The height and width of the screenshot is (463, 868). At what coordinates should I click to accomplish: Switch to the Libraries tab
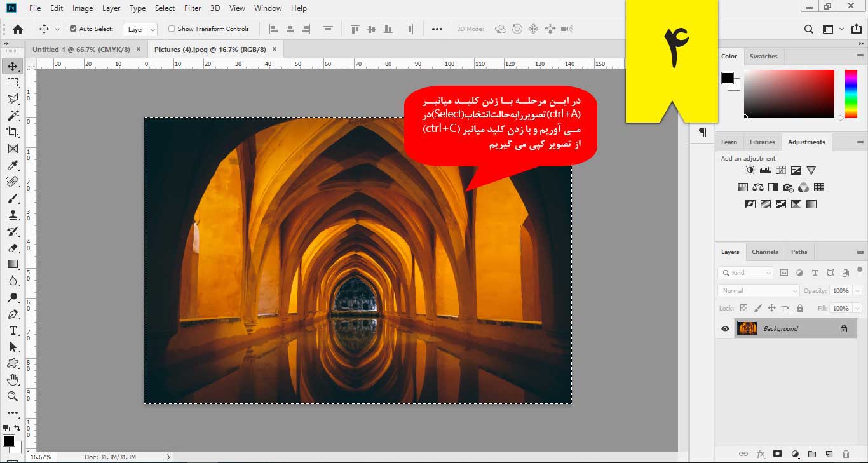[x=762, y=142]
